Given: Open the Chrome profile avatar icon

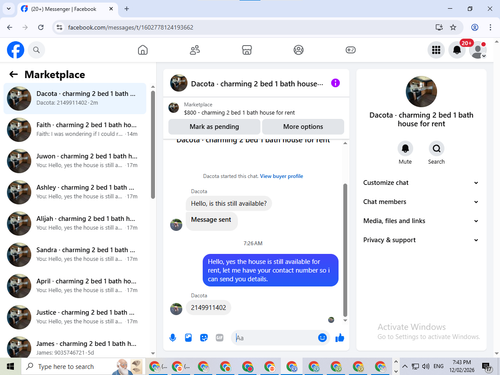Looking at the screenshot, I should tap(475, 27).
